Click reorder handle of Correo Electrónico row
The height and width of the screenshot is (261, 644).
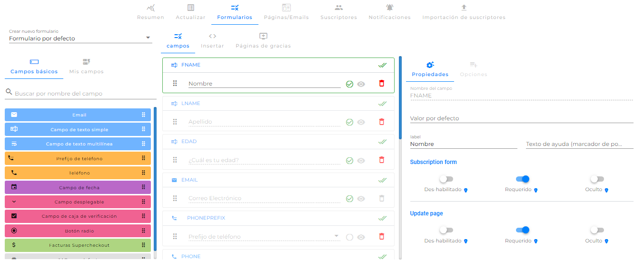(175, 198)
